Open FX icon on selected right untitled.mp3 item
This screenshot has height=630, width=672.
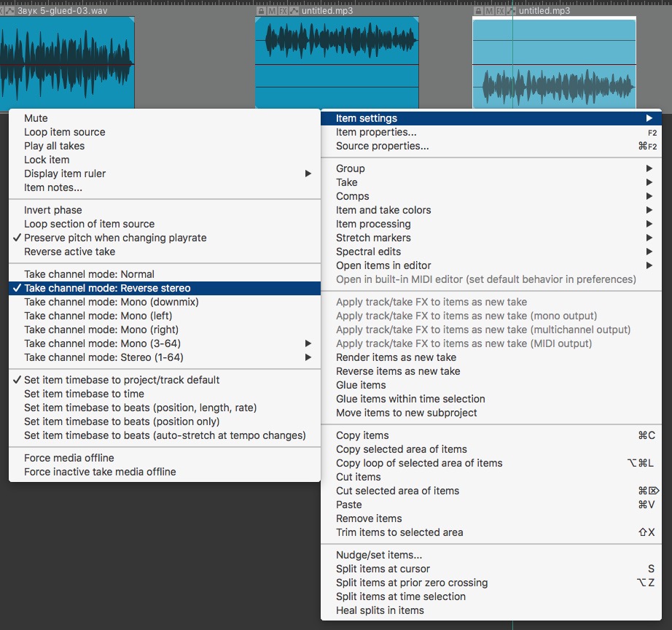point(500,11)
